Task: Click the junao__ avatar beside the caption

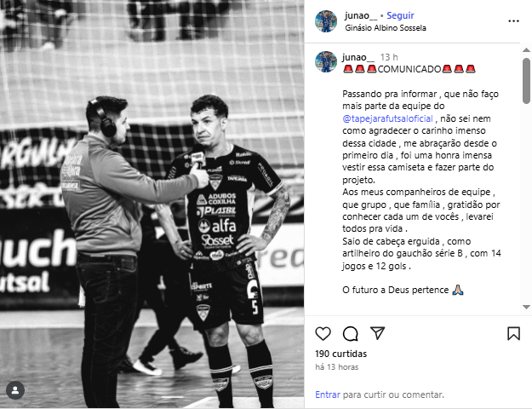Action: [326, 62]
